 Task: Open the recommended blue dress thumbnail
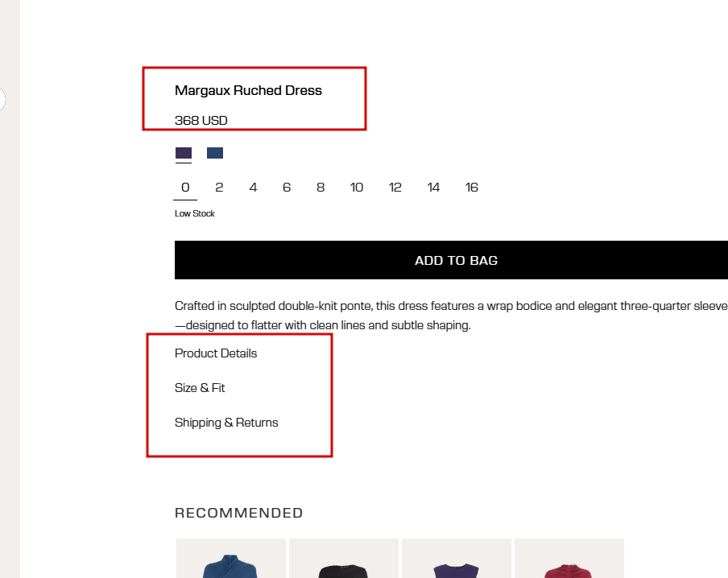(231, 559)
